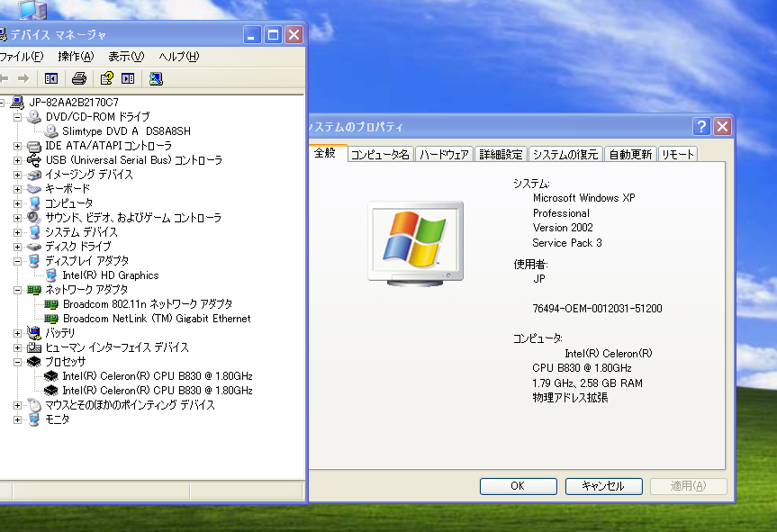Expand the モニタ node

(17, 419)
